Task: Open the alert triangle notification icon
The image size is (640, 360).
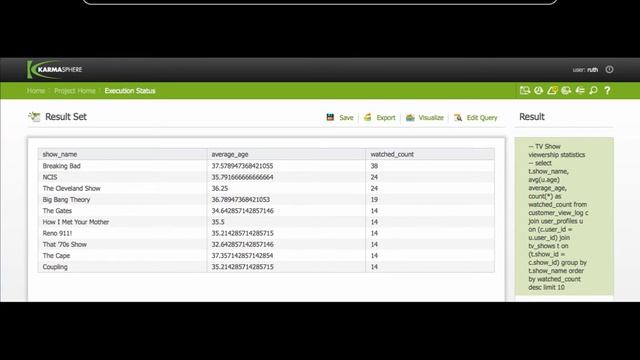Action: pos(552,90)
